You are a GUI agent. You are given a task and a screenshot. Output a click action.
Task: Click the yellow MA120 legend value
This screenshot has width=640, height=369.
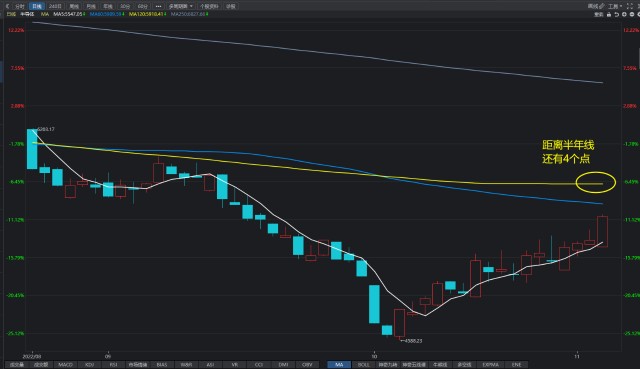[147, 14]
